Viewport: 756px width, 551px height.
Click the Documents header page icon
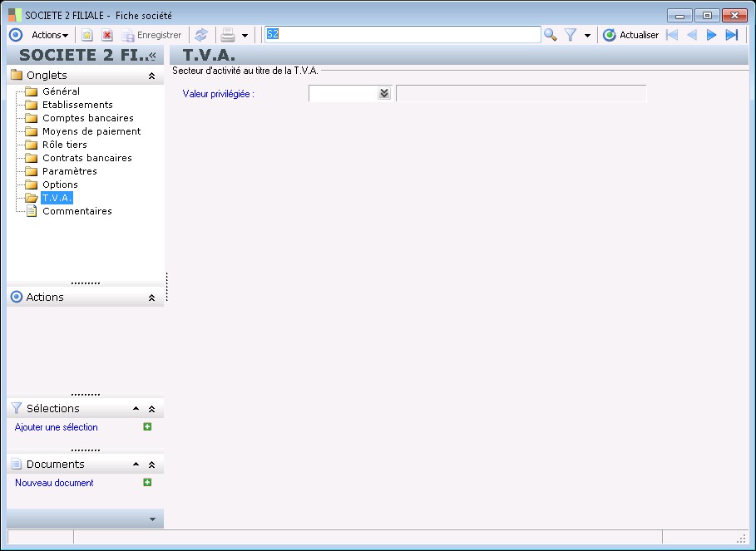[17, 464]
